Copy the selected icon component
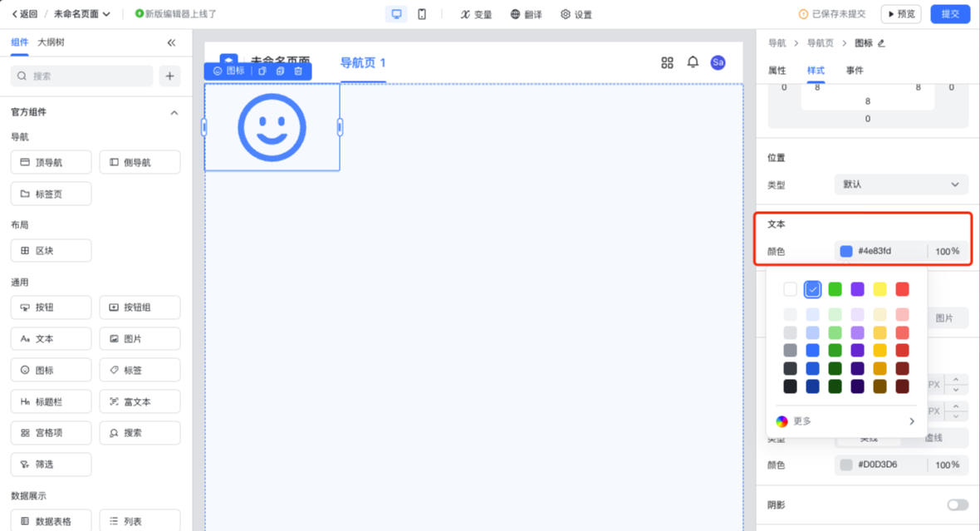Image resolution: width=980 pixels, height=531 pixels. (x=262, y=71)
